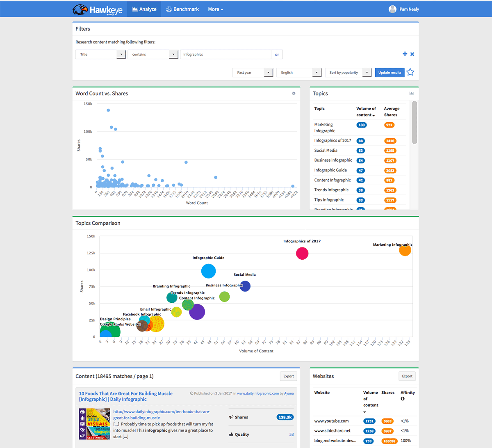Click 1410 average shares badge
The image size is (492, 448).
click(390, 141)
